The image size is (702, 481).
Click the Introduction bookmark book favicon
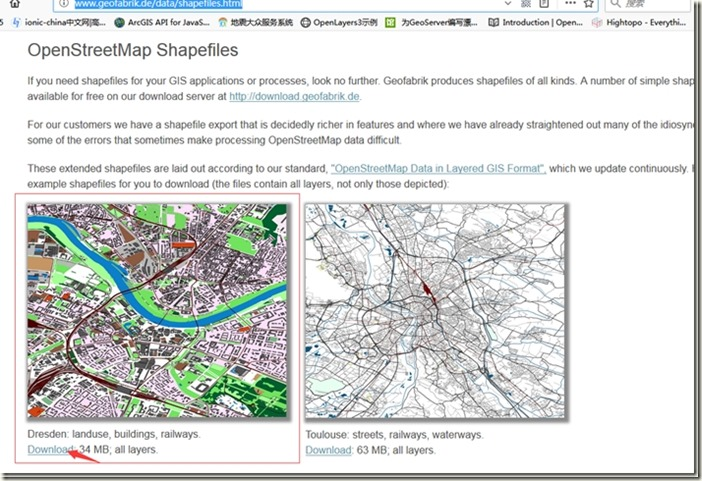(x=493, y=22)
